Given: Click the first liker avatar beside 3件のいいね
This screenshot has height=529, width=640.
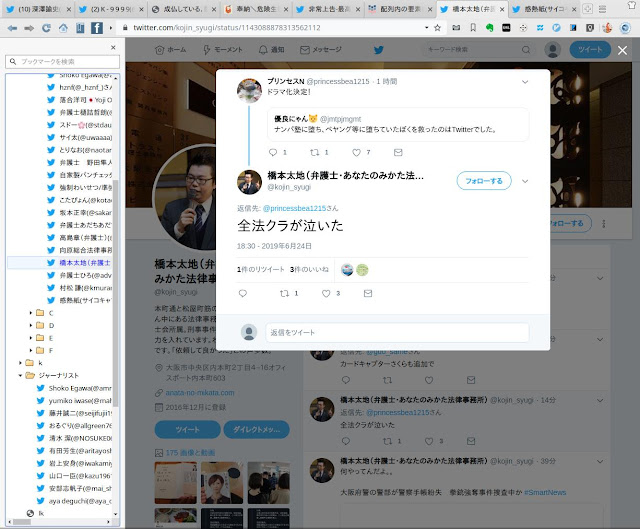Looking at the screenshot, I should (x=347, y=270).
